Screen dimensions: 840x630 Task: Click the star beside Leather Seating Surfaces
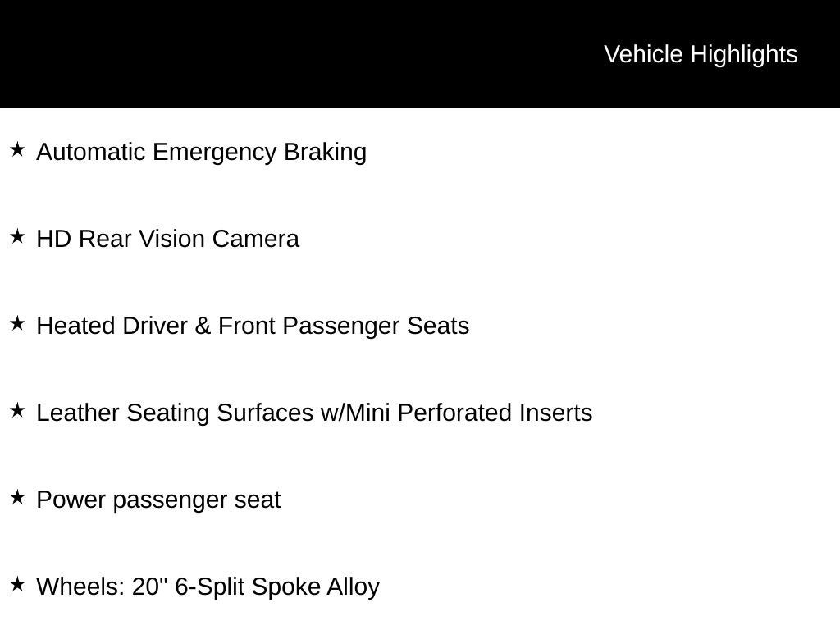click(17, 411)
